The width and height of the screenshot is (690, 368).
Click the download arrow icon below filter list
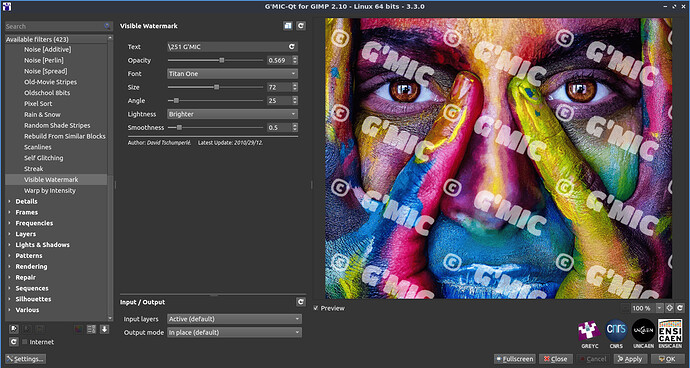click(104, 329)
